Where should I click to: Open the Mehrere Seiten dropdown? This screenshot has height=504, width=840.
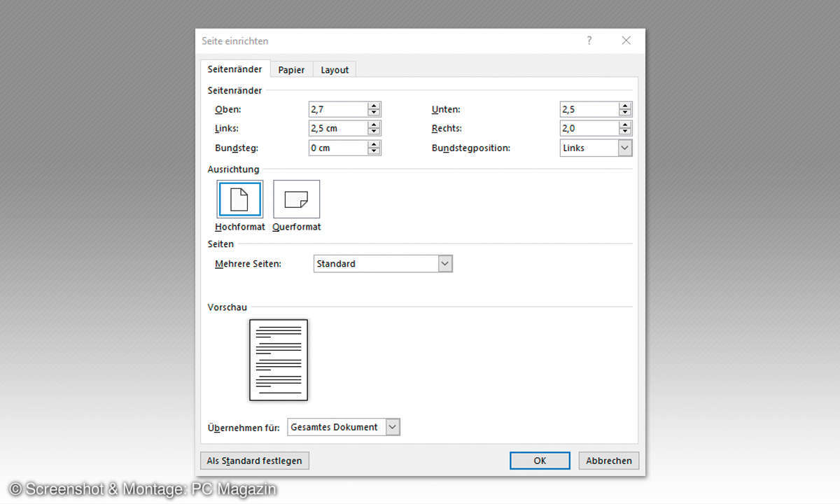[445, 264]
